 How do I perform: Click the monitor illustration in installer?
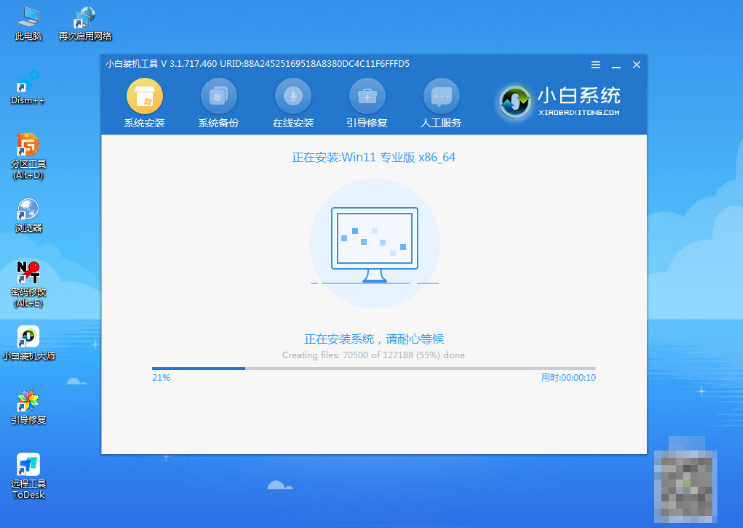[x=374, y=243]
